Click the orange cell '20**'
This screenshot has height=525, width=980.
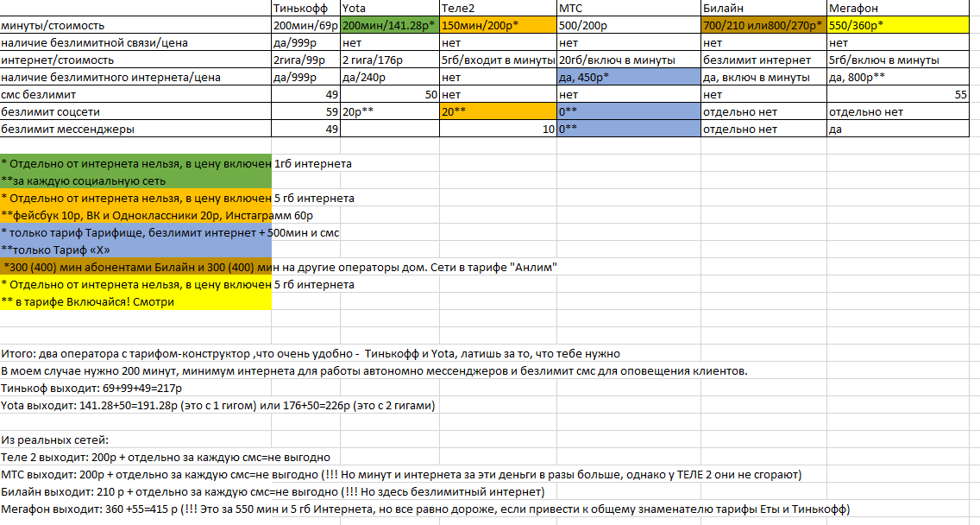point(498,111)
